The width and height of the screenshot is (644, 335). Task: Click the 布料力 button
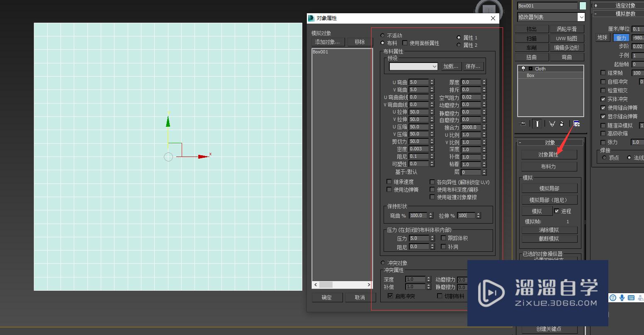click(x=549, y=166)
